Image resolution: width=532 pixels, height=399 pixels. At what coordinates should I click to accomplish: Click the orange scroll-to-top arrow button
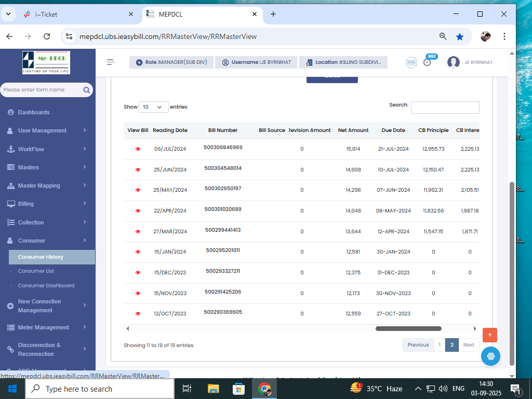click(x=489, y=335)
